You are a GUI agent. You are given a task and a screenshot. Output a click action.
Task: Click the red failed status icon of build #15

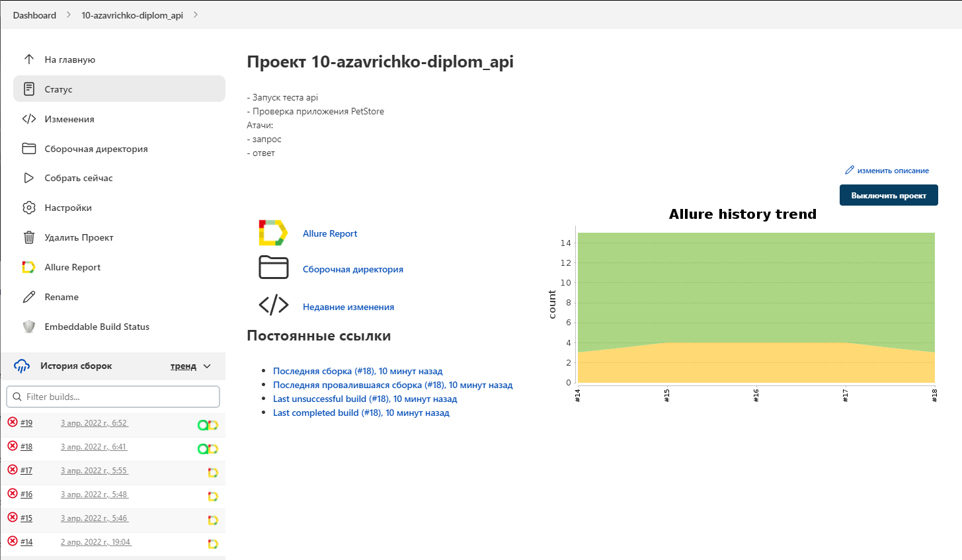pos(13,517)
